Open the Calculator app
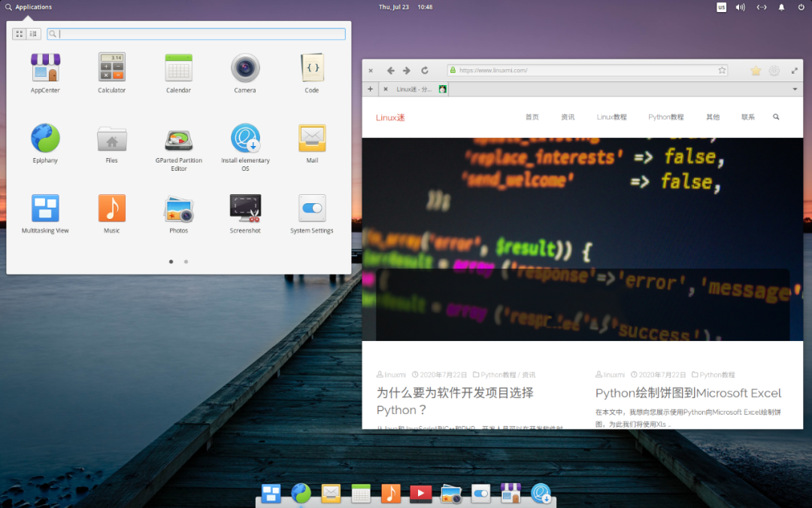The width and height of the screenshot is (812, 508). [x=111, y=68]
